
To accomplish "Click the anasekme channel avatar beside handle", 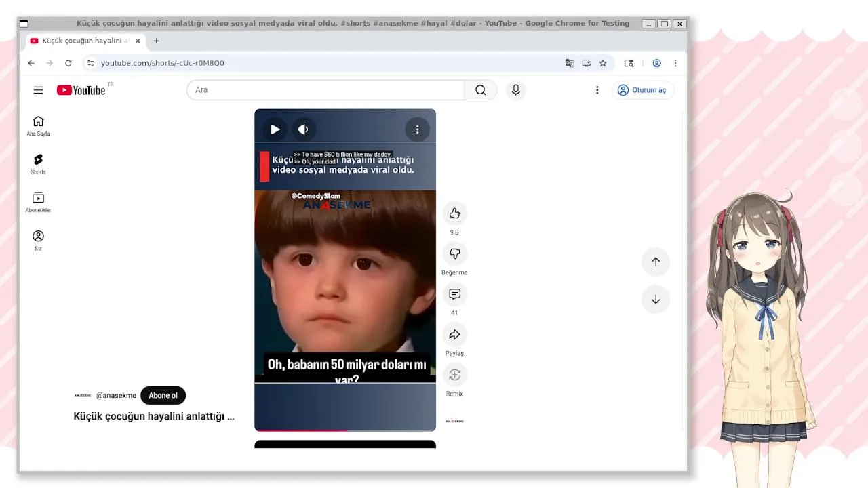I will pyautogui.click(x=83, y=396).
